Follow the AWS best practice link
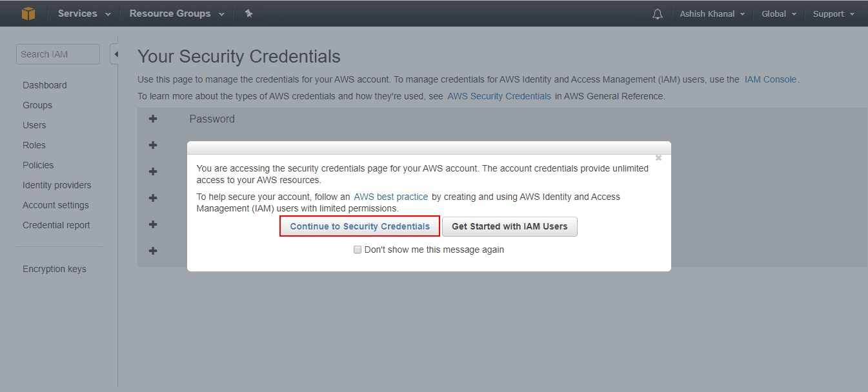 tap(390, 197)
